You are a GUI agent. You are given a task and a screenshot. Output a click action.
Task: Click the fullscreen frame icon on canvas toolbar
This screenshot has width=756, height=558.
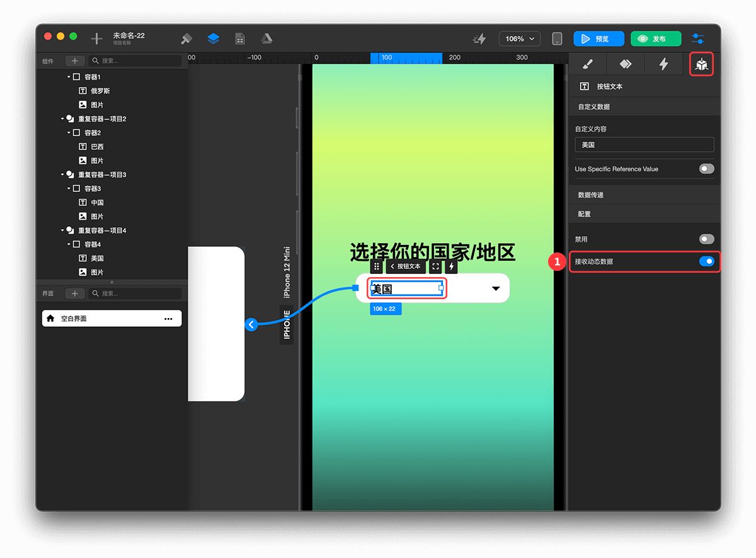[435, 266]
